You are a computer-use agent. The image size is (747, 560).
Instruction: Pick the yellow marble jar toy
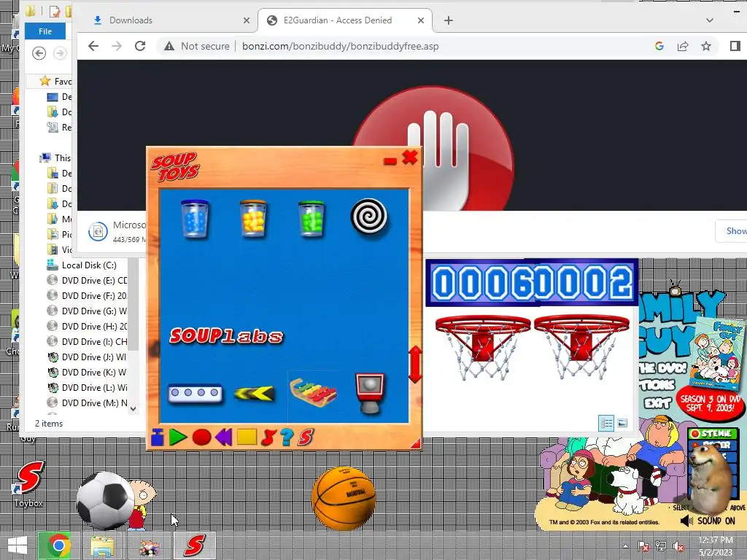point(253,219)
